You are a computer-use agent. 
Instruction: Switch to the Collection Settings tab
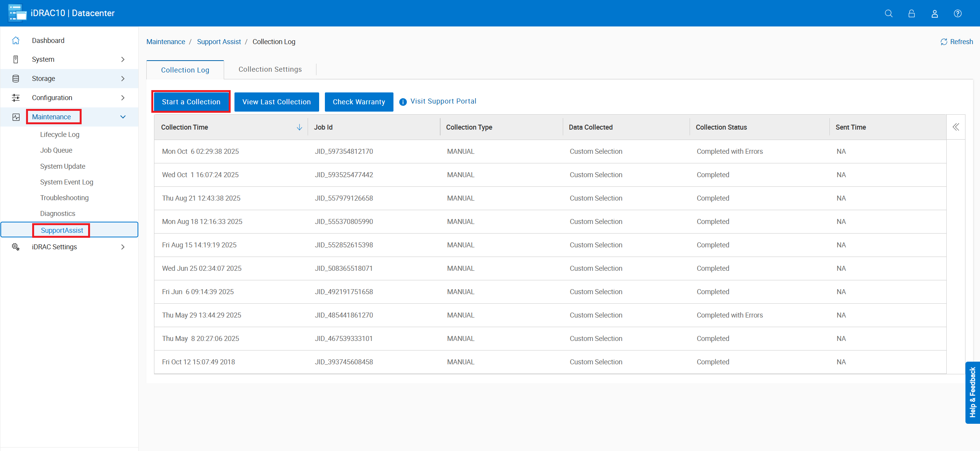270,69
